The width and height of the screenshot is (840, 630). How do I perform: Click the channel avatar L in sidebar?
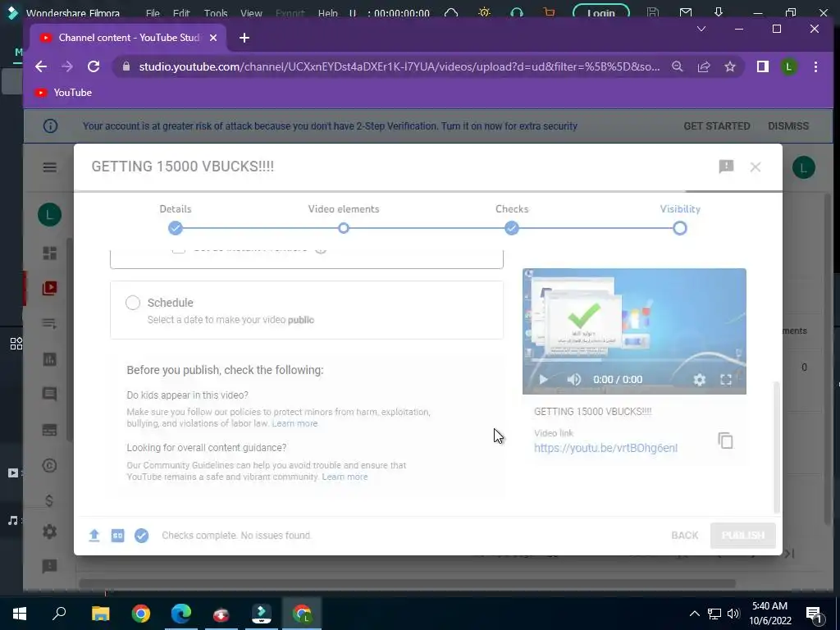point(50,215)
